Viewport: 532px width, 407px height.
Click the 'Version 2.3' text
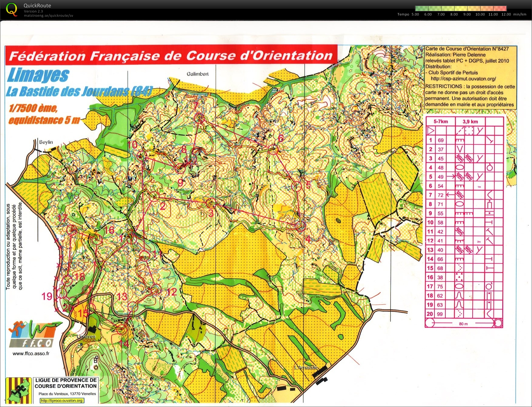33,11
